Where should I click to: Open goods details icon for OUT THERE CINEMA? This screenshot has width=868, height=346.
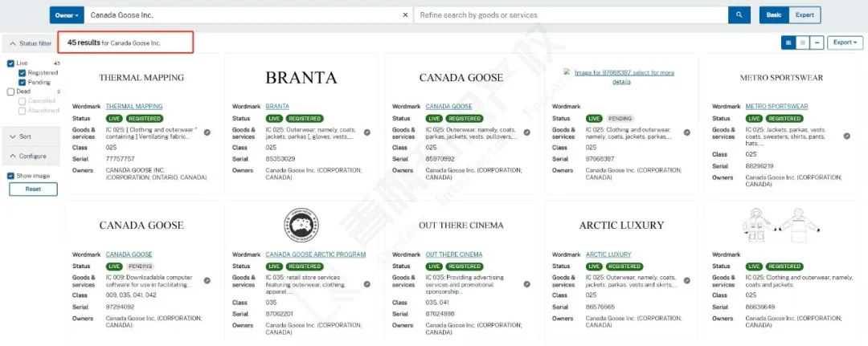tap(527, 284)
